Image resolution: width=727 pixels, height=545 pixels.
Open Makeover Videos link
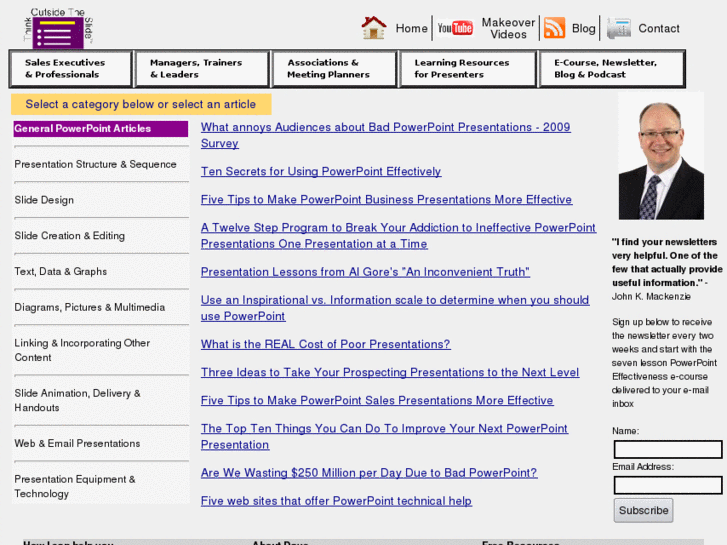[x=508, y=28]
